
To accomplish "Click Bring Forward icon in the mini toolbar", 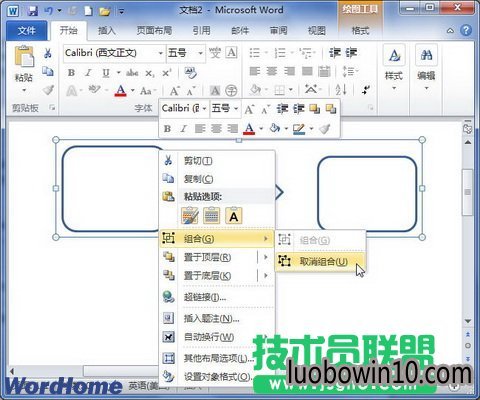I will pos(314,109).
